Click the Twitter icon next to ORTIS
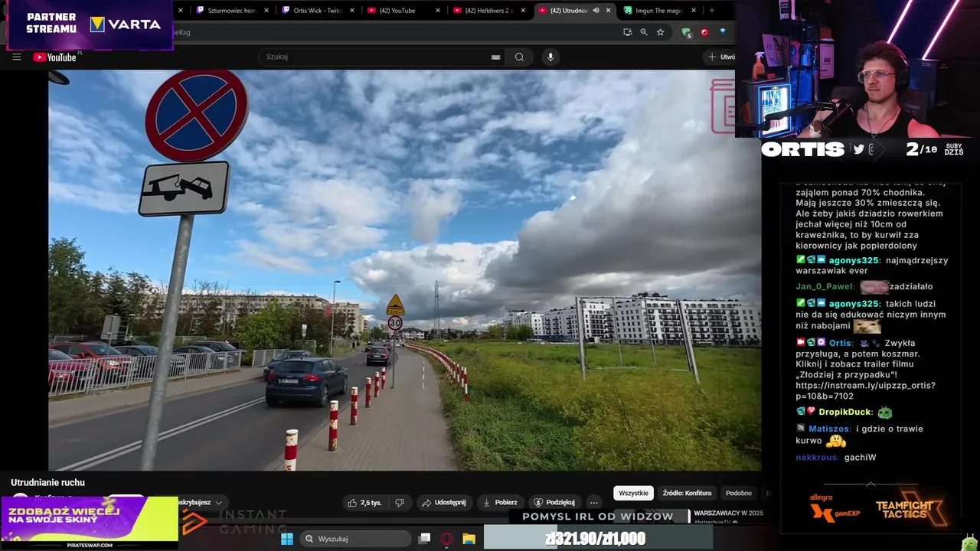This screenshot has width=980, height=551. tap(858, 150)
